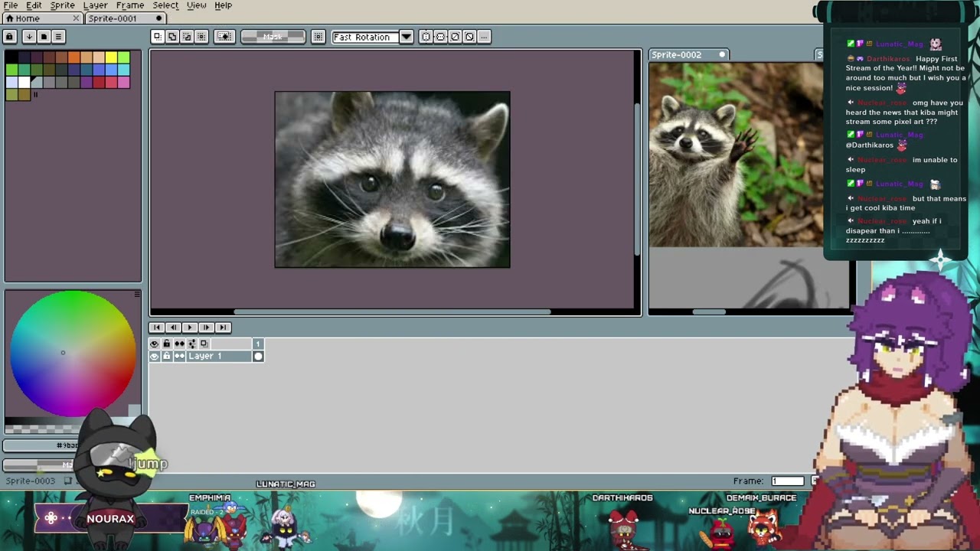Toggle continuous mode in timeline header
980x551 pixels.
tap(179, 344)
